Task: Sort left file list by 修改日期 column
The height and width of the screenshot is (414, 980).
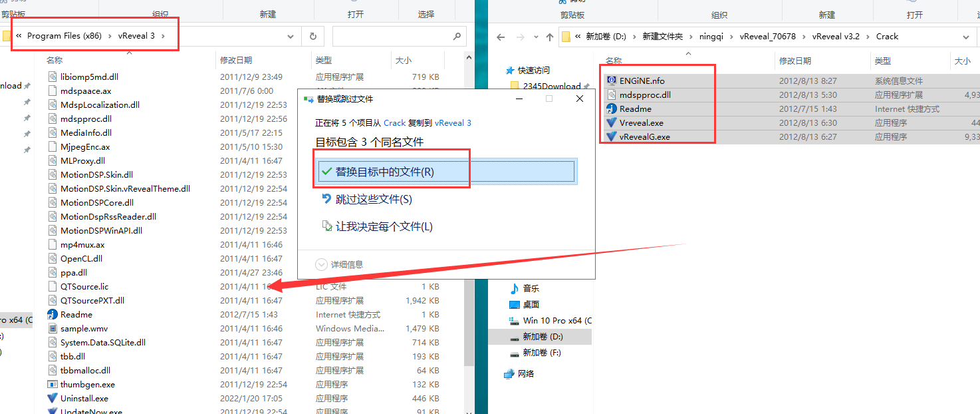Action: click(x=236, y=61)
